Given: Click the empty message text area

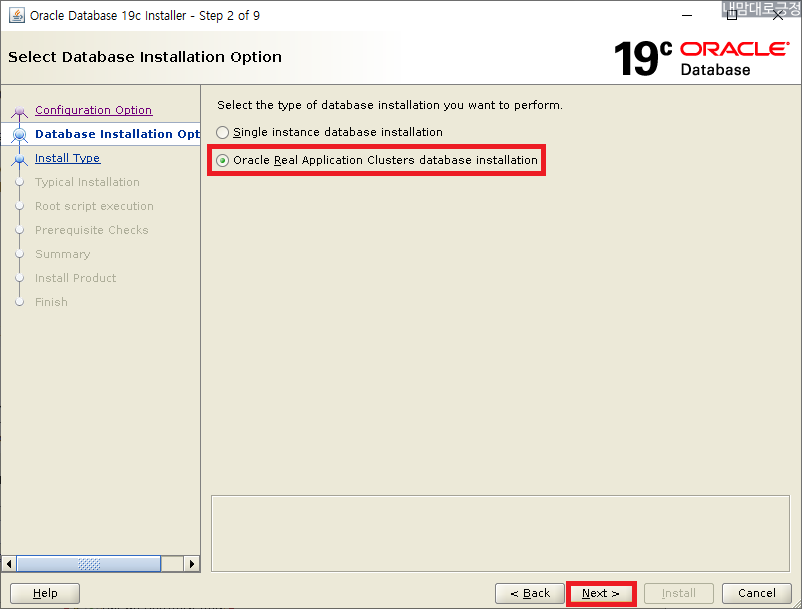Looking at the screenshot, I should point(500,533).
